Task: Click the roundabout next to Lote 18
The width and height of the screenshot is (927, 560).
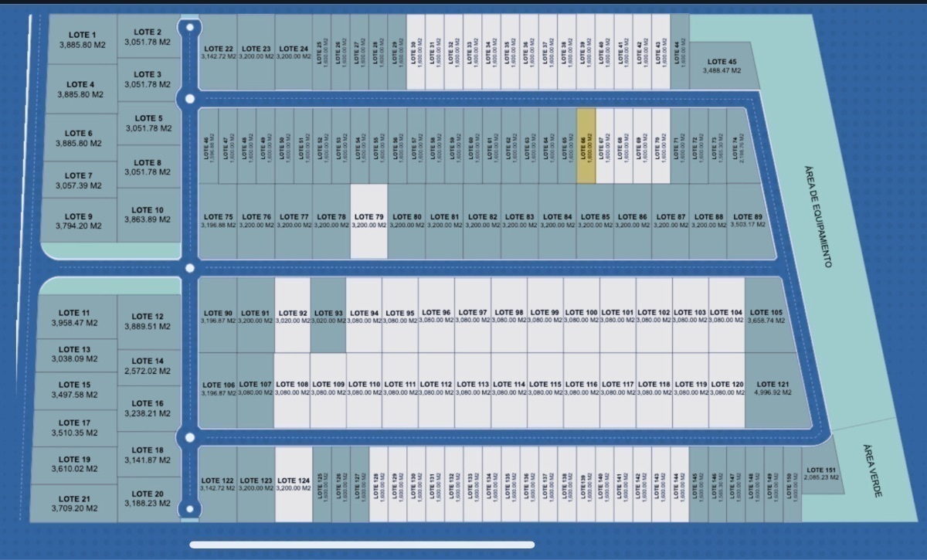Action: 188,438
